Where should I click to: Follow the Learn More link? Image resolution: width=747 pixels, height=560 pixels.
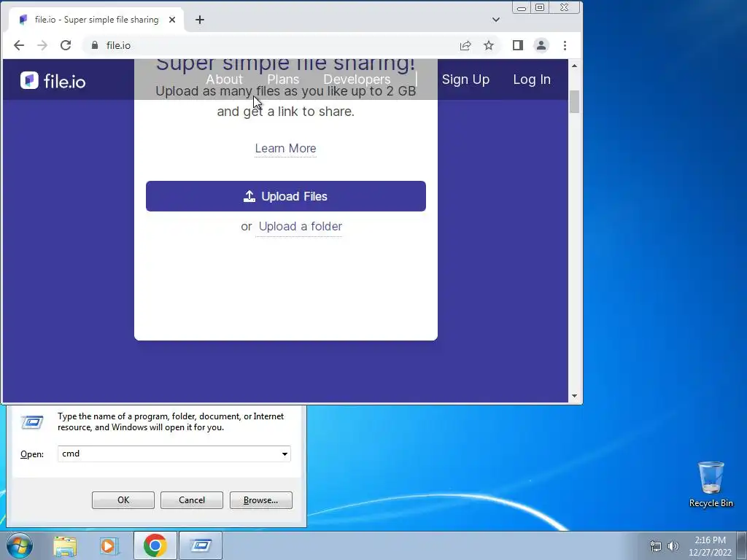[x=285, y=149]
